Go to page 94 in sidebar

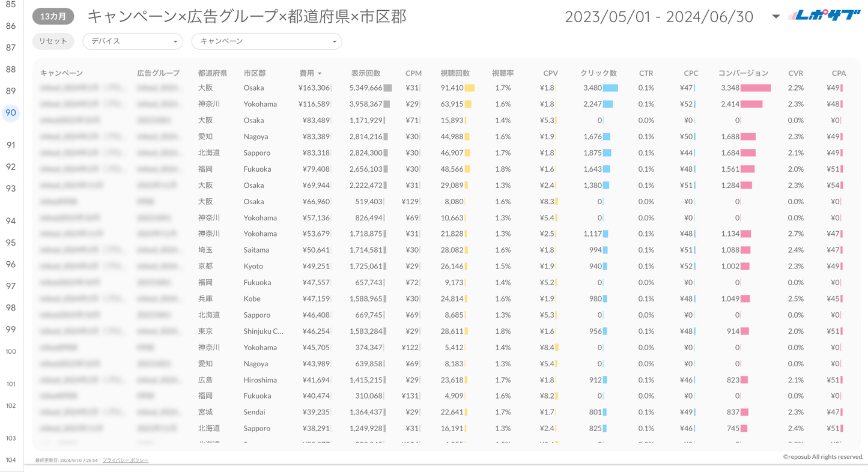click(11, 220)
